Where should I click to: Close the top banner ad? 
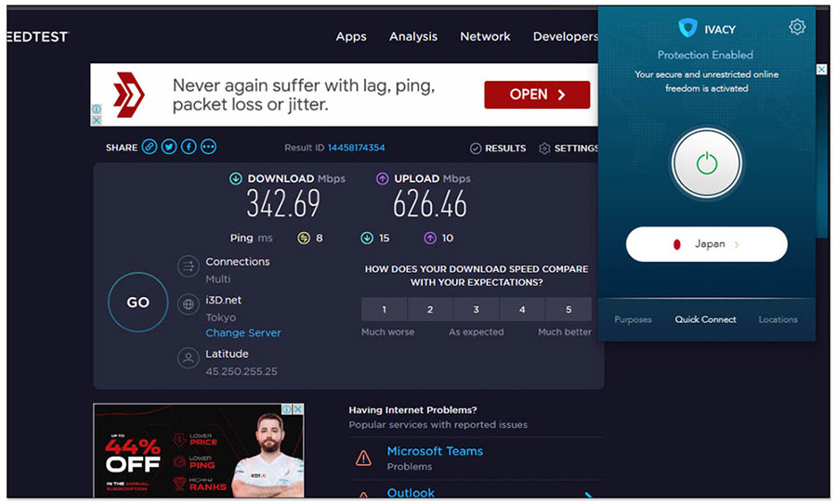pos(97,121)
